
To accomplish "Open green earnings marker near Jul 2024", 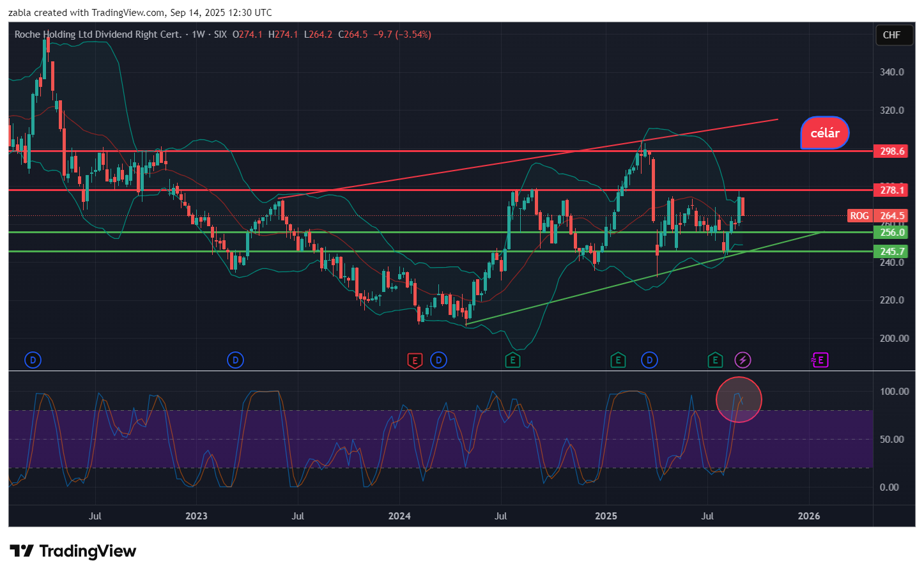I will [512, 360].
